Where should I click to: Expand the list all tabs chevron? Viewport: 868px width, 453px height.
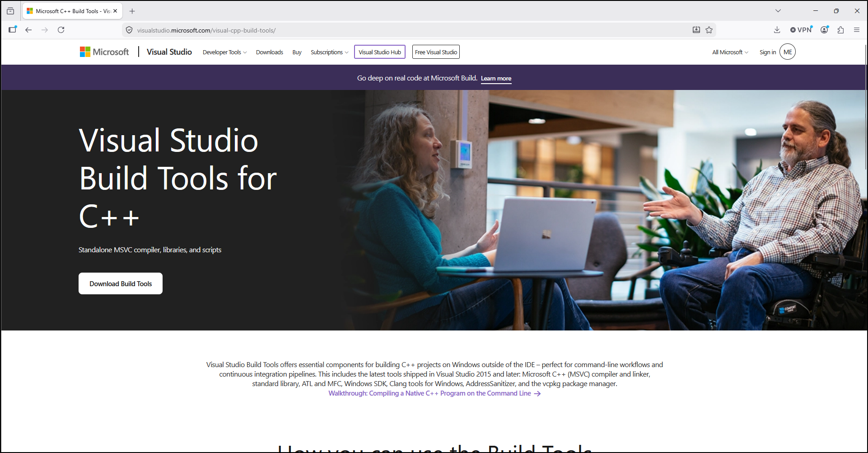click(x=778, y=11)
